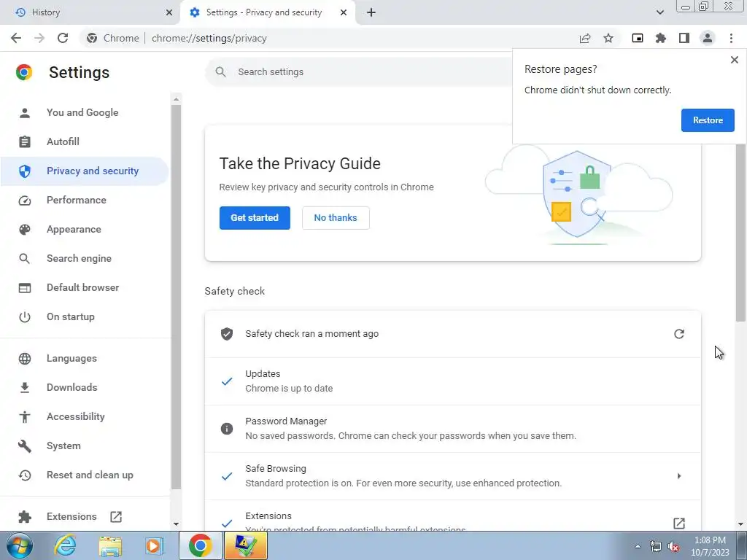Click the Updates row in safety check
The width and height of the screenshot is (747, 560).
[452, 381]
